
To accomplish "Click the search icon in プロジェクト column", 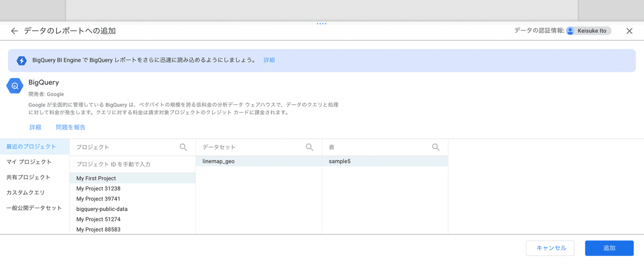I will tap(184, 147).
